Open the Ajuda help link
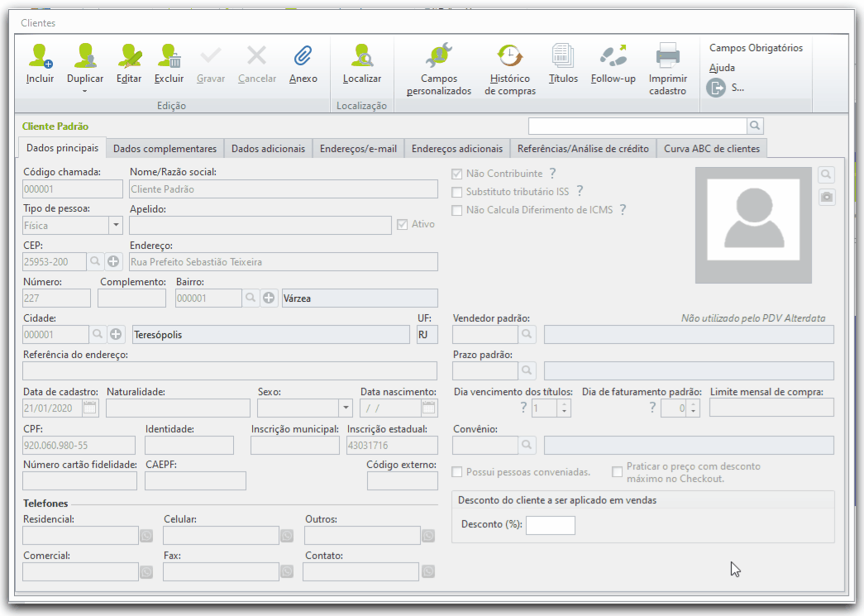The height and width of the screenshot is (616, 864). pyautogui.click(x=722, y=68)
